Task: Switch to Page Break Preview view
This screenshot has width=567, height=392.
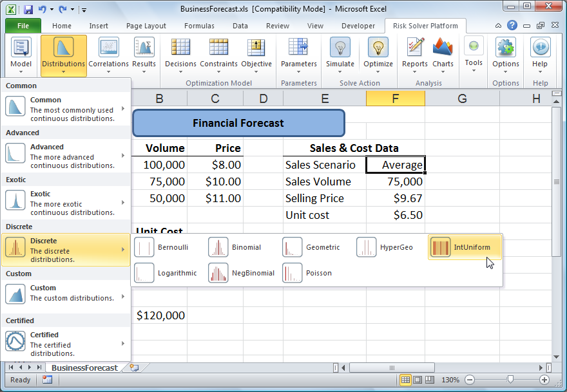Action: [432, 380]
